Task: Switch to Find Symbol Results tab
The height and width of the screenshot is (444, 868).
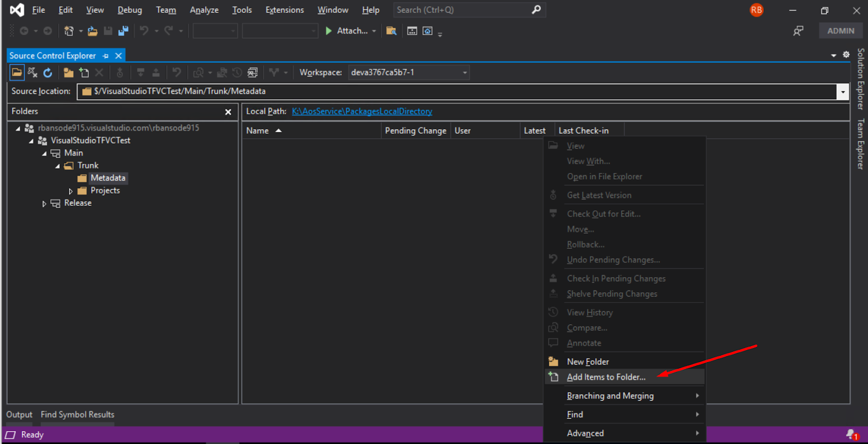Action: 78,414
